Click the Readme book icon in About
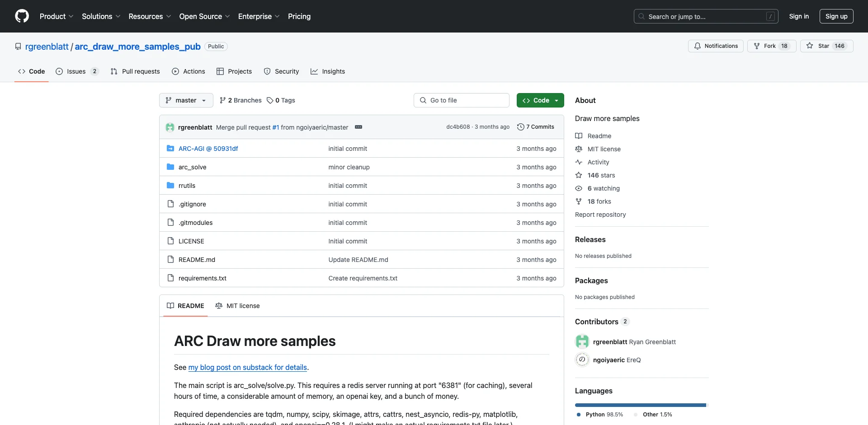Image resolution: width=868 pixels, height=425 pixels. (x=579, y=136)
